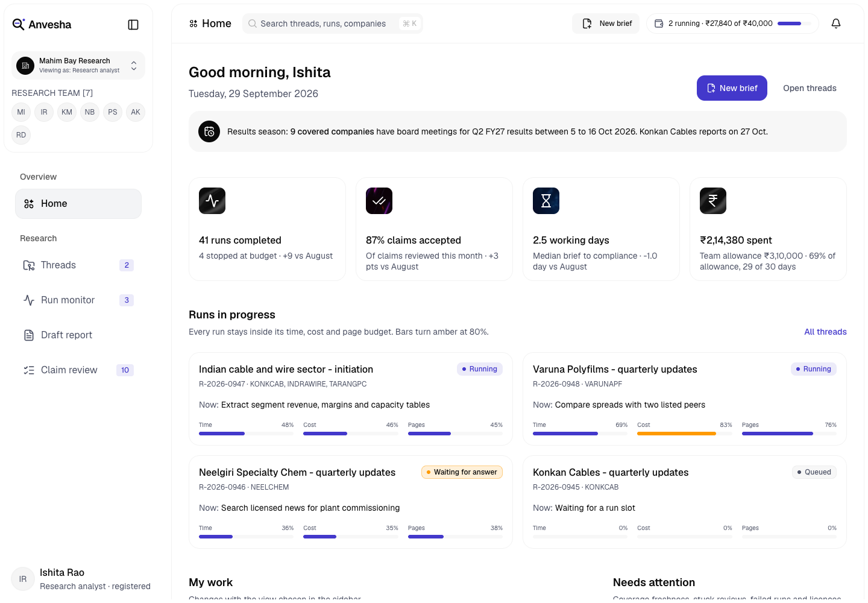Open Run monitor page

click(78, 300)
